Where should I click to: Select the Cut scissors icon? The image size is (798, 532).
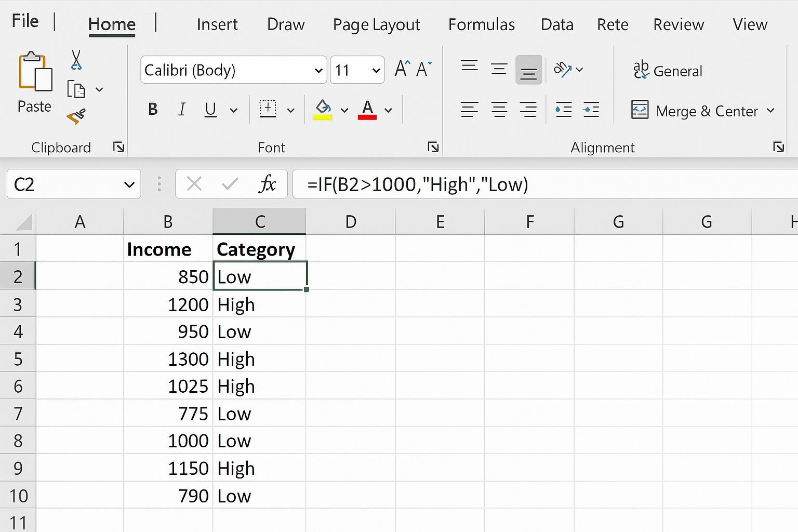pos(76,60)
